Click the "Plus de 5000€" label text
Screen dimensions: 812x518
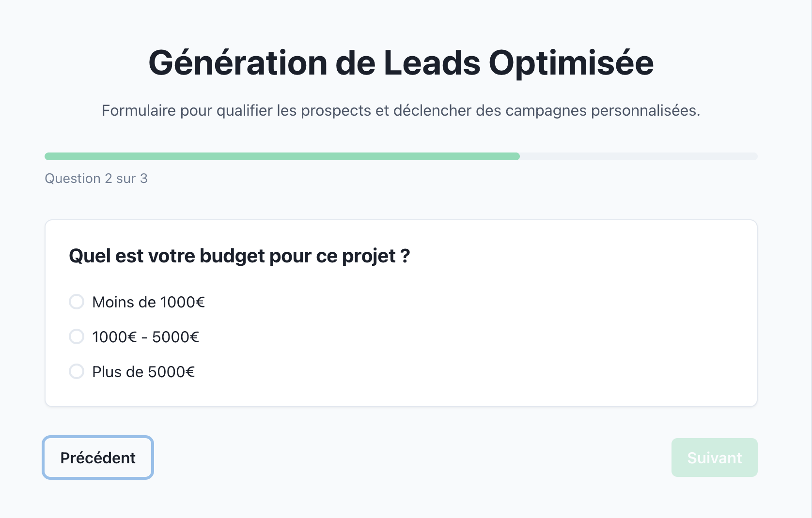click(143, 372)
